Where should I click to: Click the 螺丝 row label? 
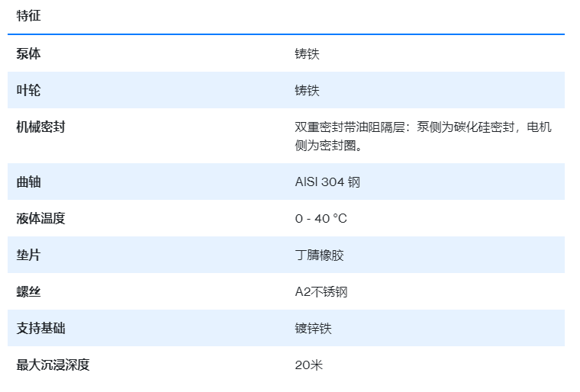(29, 292)
